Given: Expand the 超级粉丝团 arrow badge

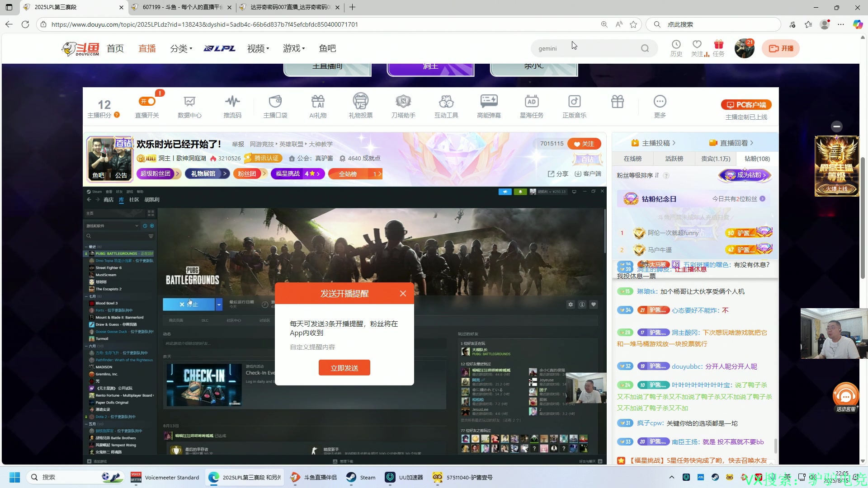Looking at the screenshot, I should tap(159, 174).
